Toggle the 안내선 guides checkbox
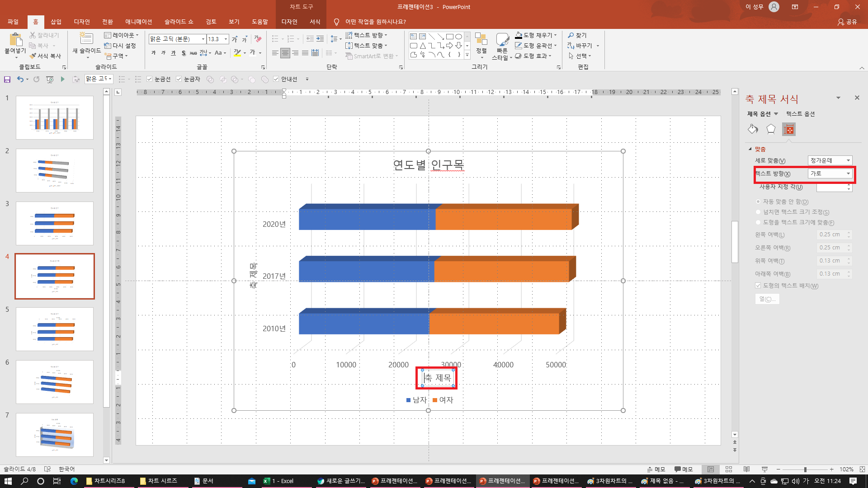Image resolution: width=868 pixels, height=488 pixels. tap(276, 79)
